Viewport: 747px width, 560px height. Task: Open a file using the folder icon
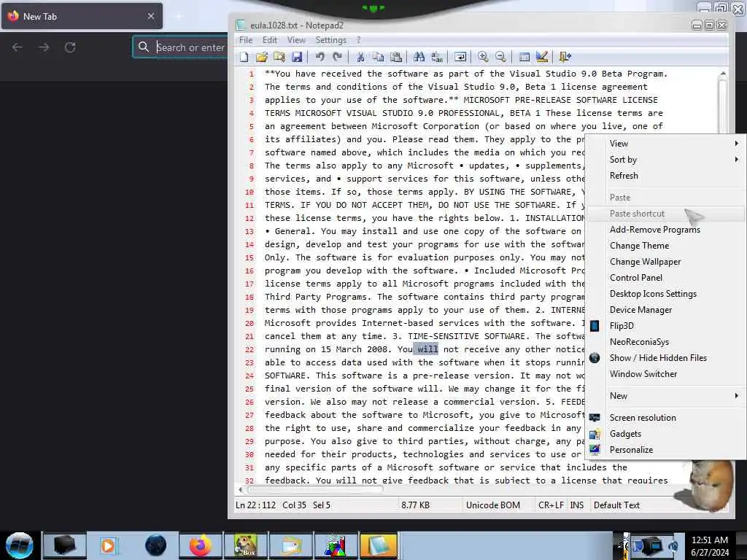262,57
